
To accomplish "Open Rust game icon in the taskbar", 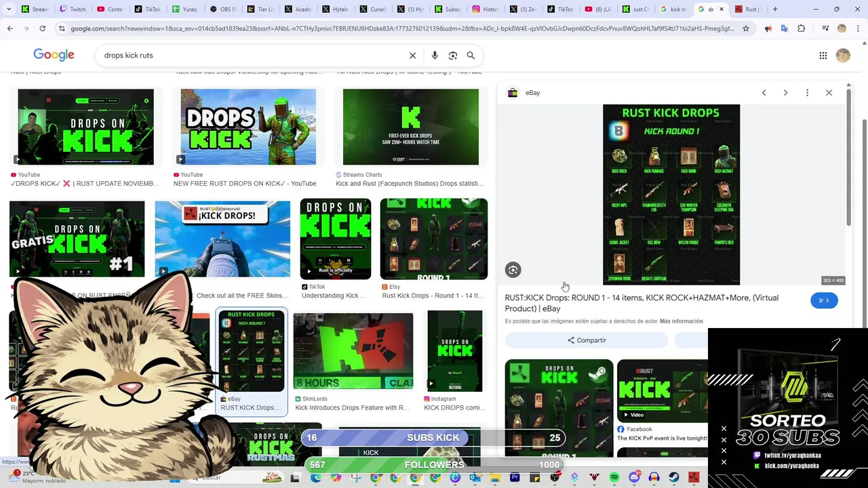I will coord(694,478).
